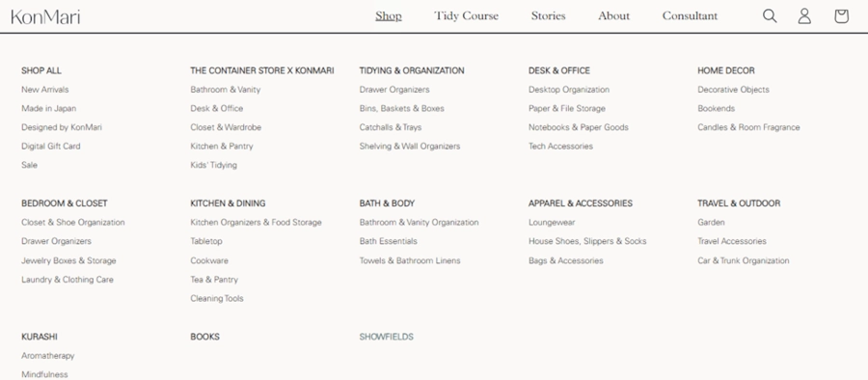Open the user account icon
The height and width of the screenshot is (380, 868).
[x=804, y=16]
